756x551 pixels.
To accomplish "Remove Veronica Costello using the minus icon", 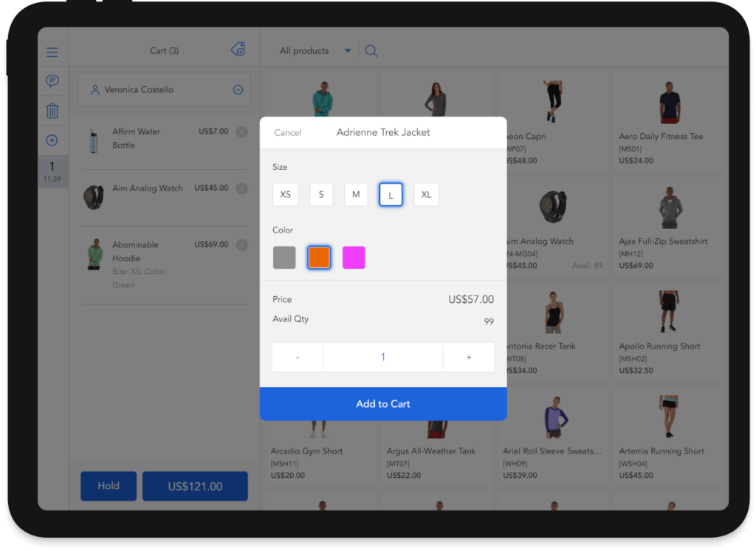I will coord(238,89).
